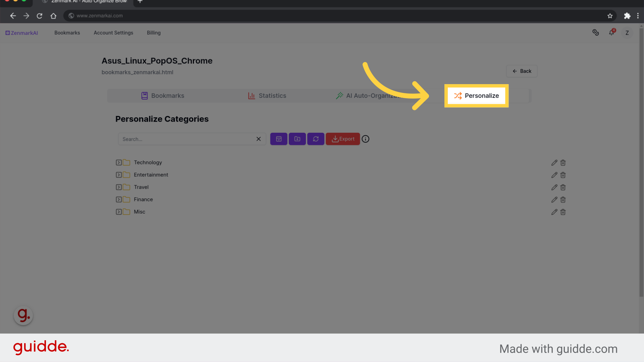
Task: Click the bookmarks_zenmarkai.html file name
Action: click(x=137, y=72)
